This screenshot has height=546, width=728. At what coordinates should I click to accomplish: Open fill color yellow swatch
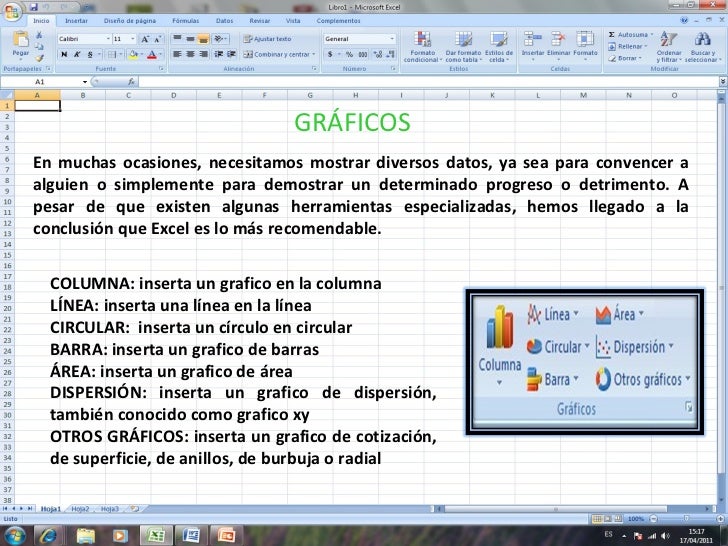coord(133,54)
